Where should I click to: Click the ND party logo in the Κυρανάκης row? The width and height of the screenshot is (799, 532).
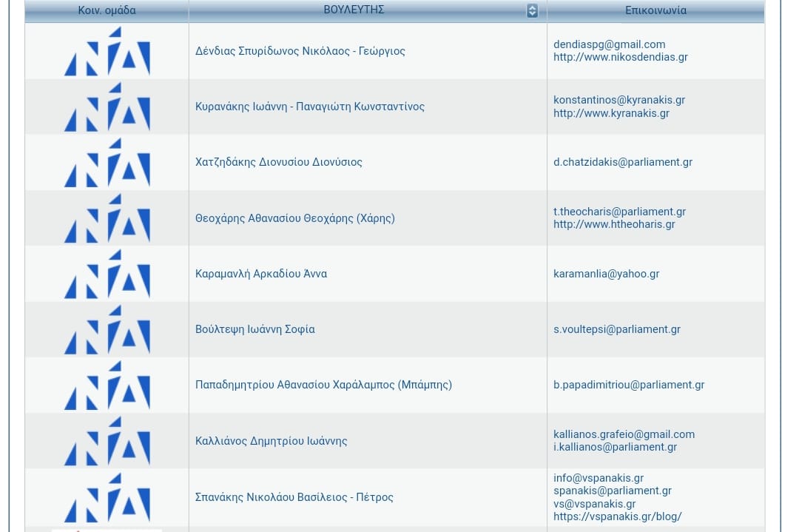[107, 107]
